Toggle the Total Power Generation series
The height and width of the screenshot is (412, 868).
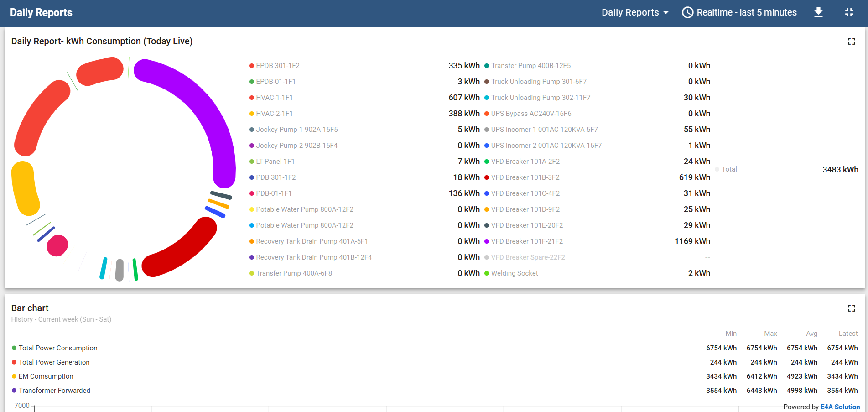(54, 362)
